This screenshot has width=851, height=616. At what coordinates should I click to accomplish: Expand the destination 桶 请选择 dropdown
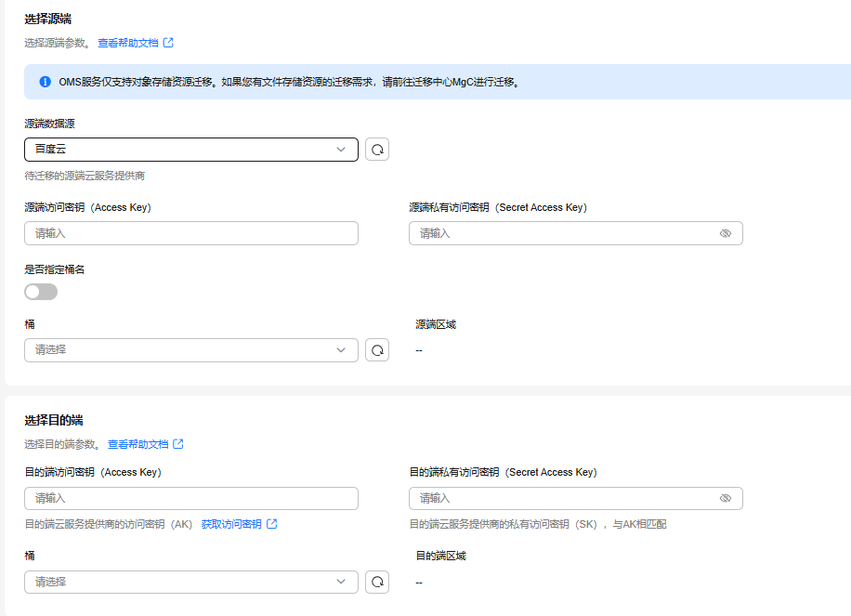tap(191, 582)
